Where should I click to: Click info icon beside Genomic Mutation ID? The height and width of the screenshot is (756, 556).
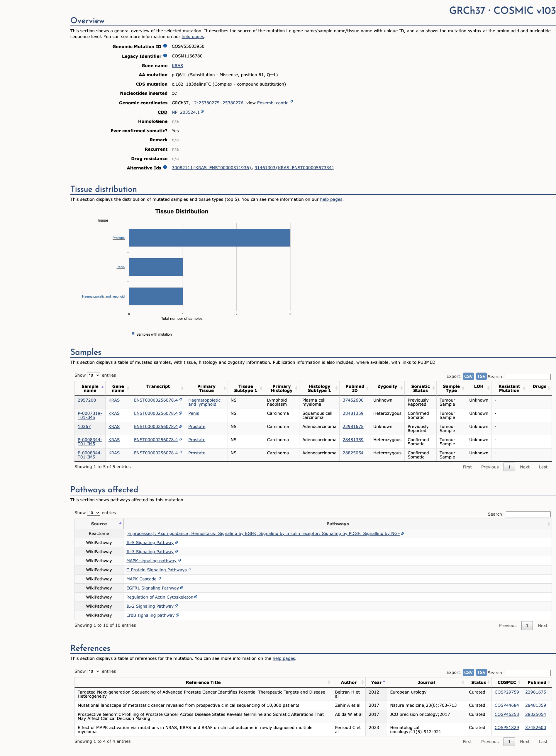click(165, 46)
